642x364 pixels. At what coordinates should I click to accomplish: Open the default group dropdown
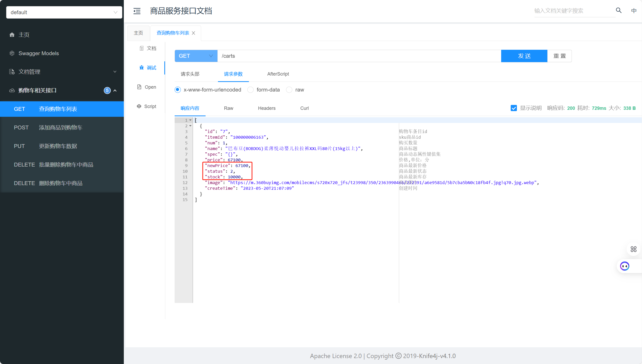pyautogui.click(x=64, y=12)
